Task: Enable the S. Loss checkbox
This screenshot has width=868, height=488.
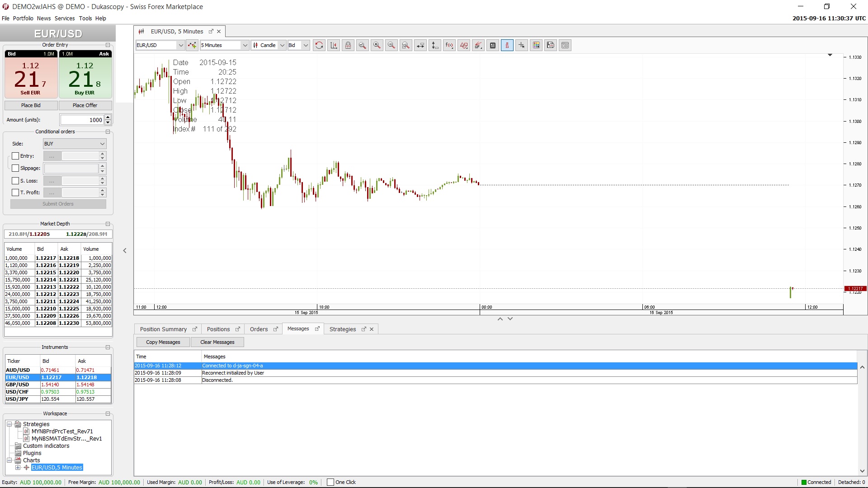Action: coord(15,181)
